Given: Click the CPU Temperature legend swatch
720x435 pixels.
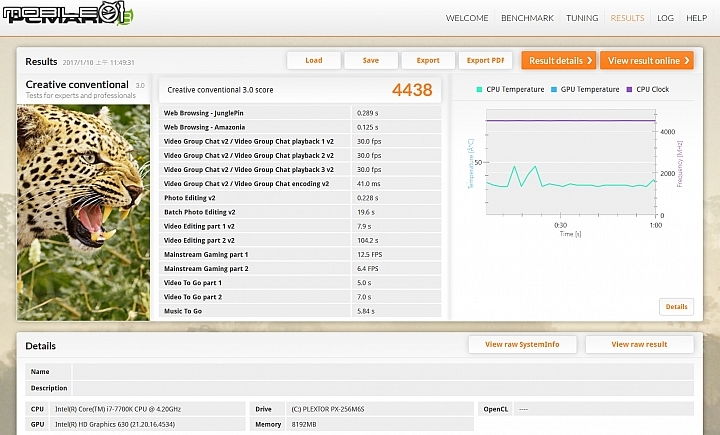Looking at the screenshot, I should coord(479,90).
